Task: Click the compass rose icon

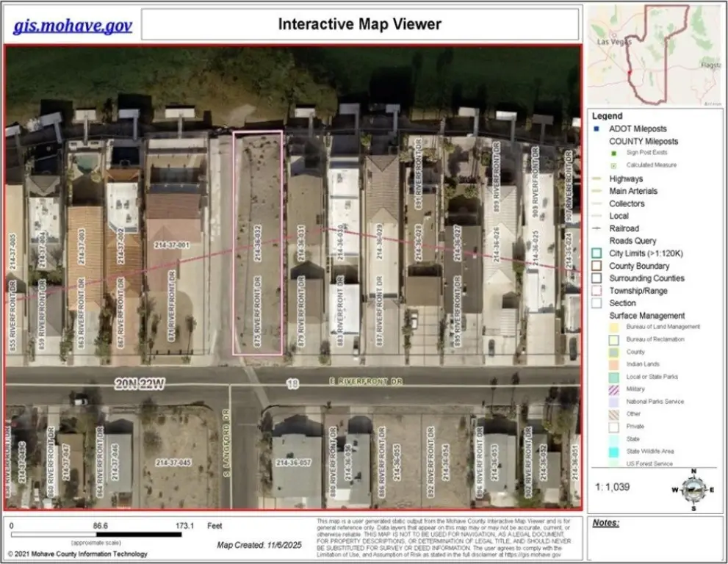Action: tap(693, 490)
